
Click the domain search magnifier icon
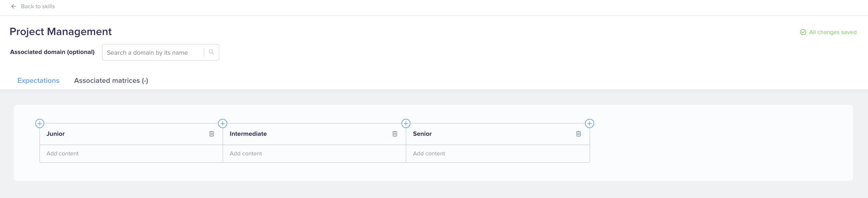[211, 52]
